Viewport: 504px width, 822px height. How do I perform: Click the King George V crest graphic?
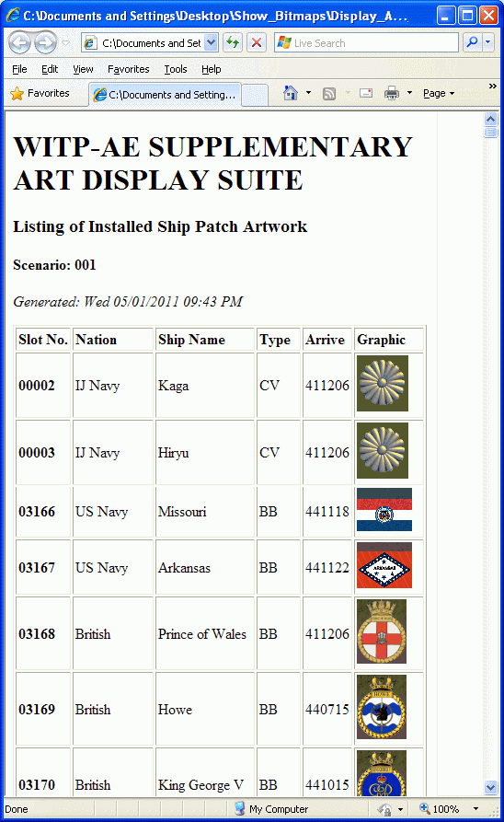point(382,773)
